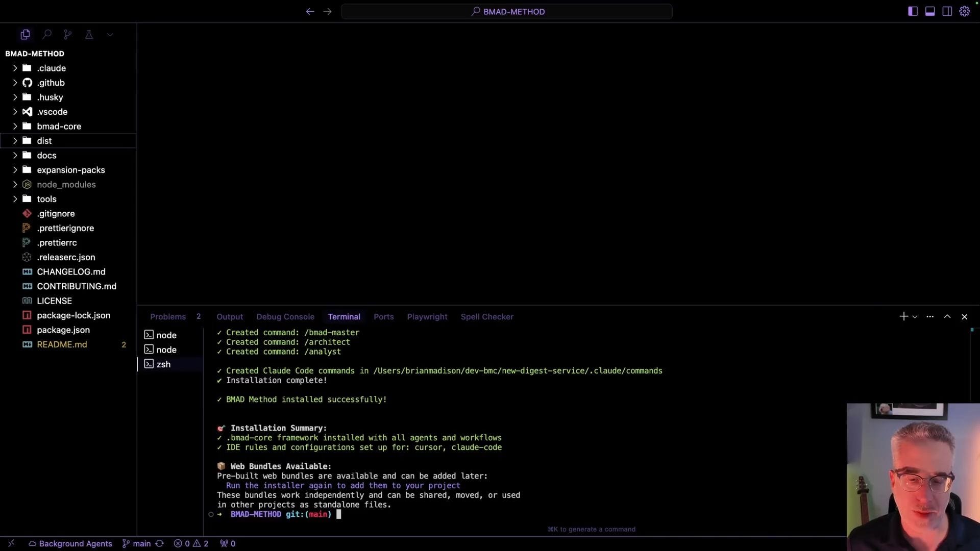Click the new terminal plus icon
The image size is (980, 551).
coord(903,316)
